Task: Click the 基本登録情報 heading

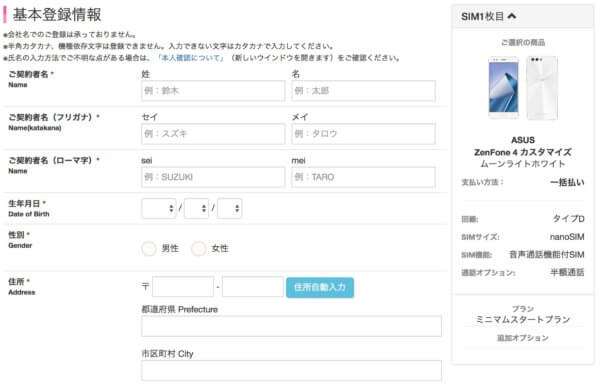Action: click(57, 15)
